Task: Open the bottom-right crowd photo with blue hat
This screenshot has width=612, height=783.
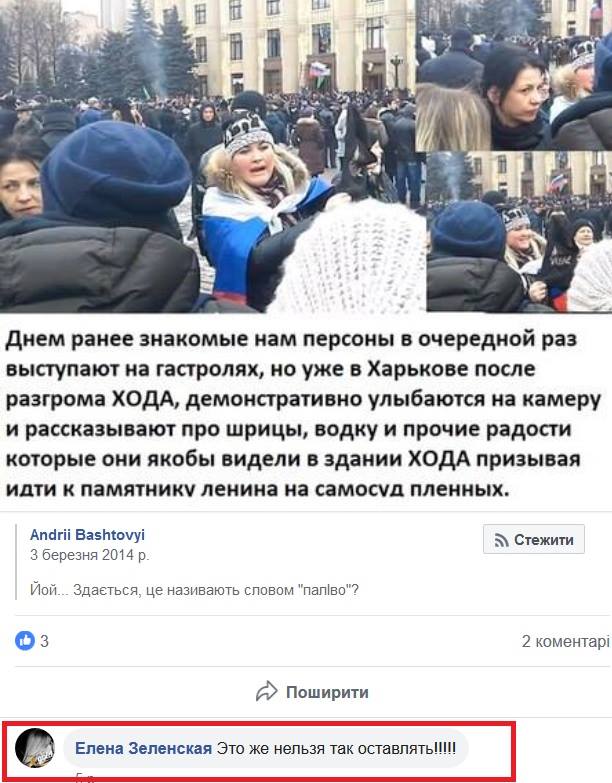Action: pos(519,232)
